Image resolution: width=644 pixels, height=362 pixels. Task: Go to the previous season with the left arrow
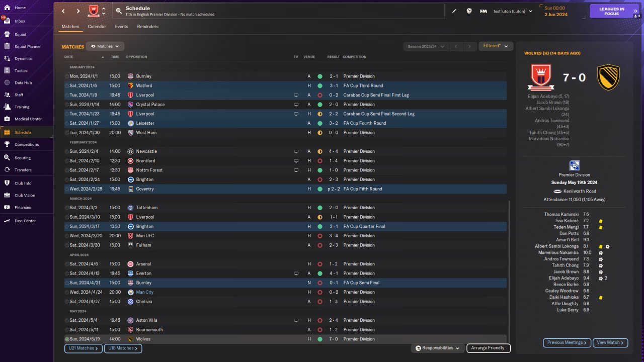click(x=455, y=47)
